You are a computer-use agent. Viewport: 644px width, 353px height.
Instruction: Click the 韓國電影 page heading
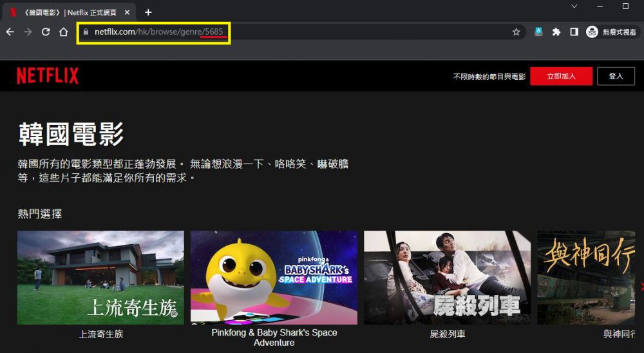(x=71, y=134)
